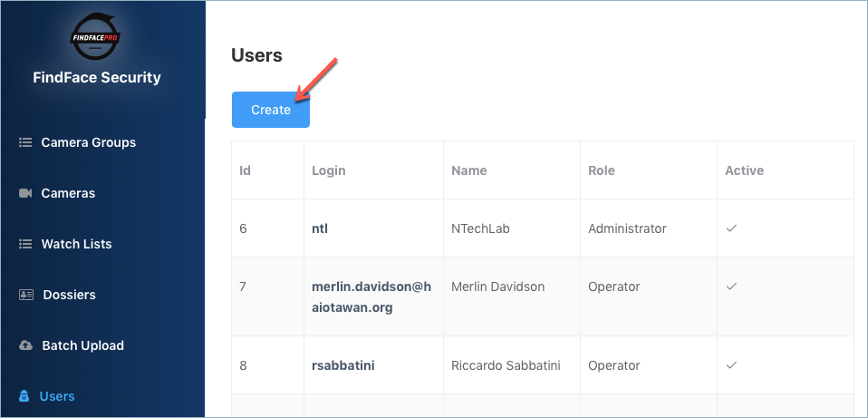Click the Users page heading

256,55
